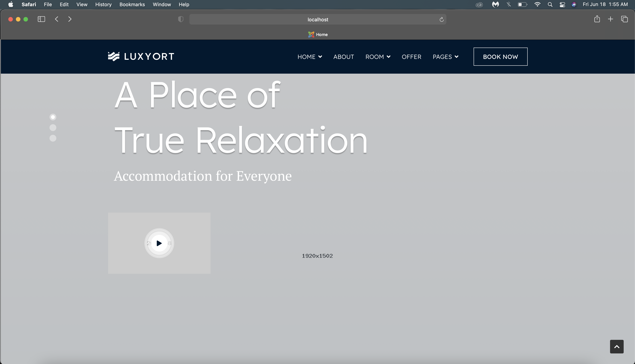Expand the ROOM dropdown menu
This screenshot has width=635, height=364.
tap(378, 57)
